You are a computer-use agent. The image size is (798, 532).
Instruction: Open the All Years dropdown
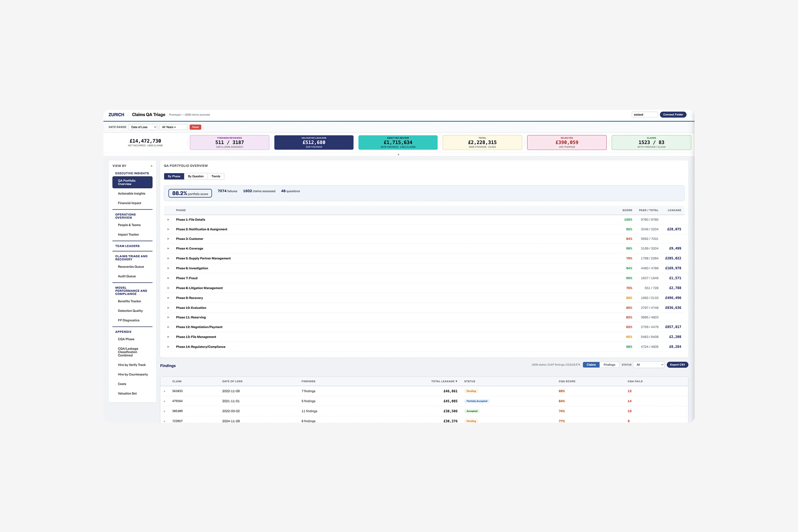pos(173,127)
